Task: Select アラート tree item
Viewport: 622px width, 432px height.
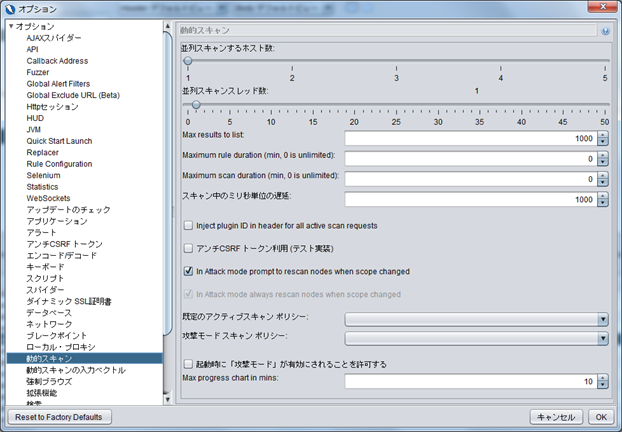Action: point(41,233)
